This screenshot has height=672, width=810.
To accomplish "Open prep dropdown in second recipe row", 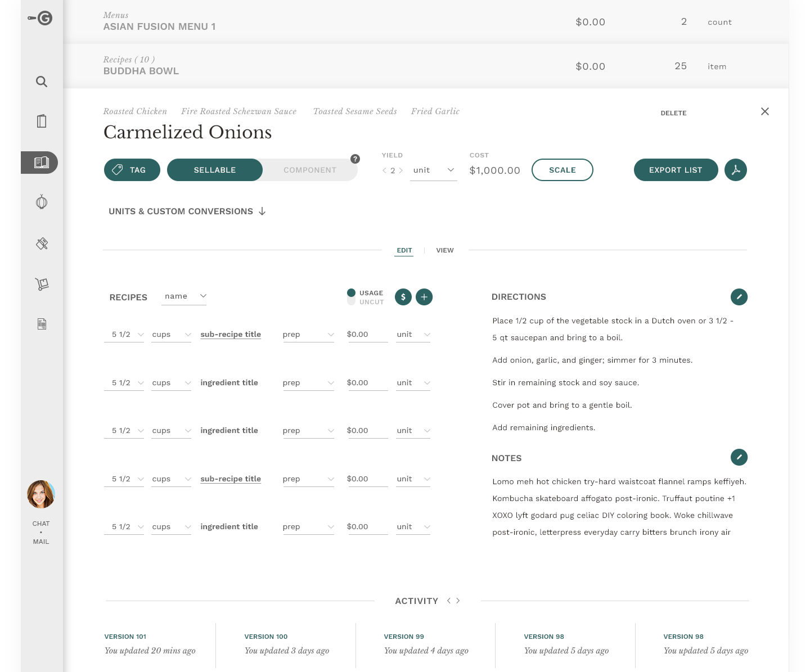I will [309, 383].
